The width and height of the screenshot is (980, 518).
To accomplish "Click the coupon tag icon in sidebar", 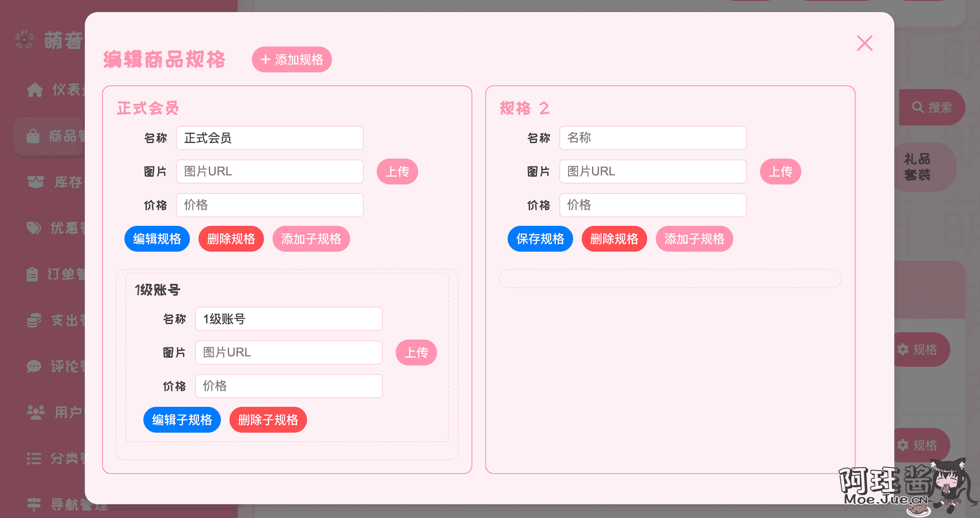I will coord(34,228).
